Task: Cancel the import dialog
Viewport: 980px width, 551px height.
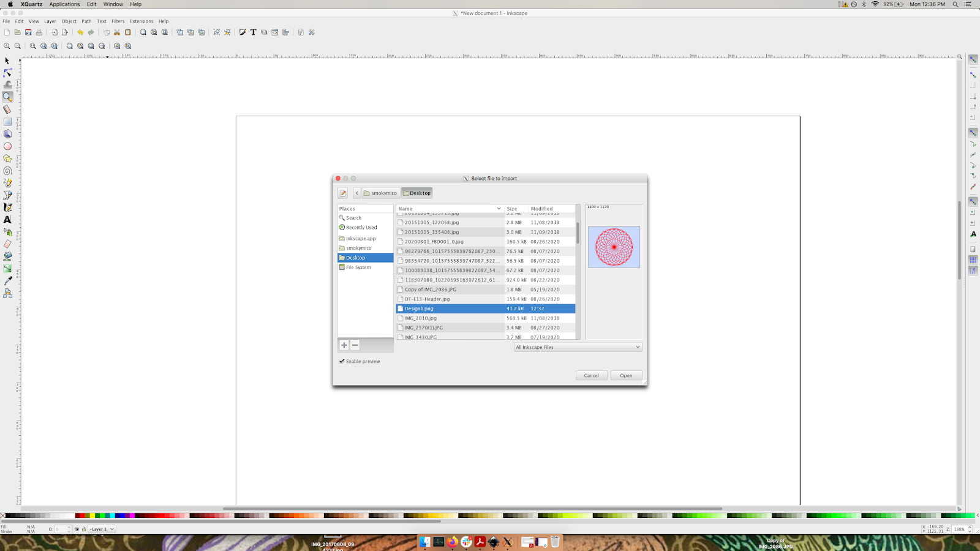Action: coord(590,375)
